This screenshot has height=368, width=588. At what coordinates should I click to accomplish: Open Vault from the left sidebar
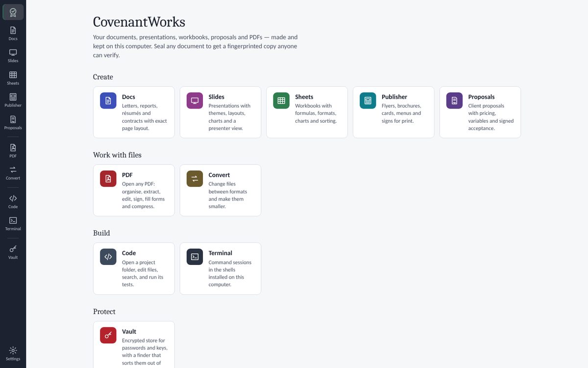(x=13, y=252)
